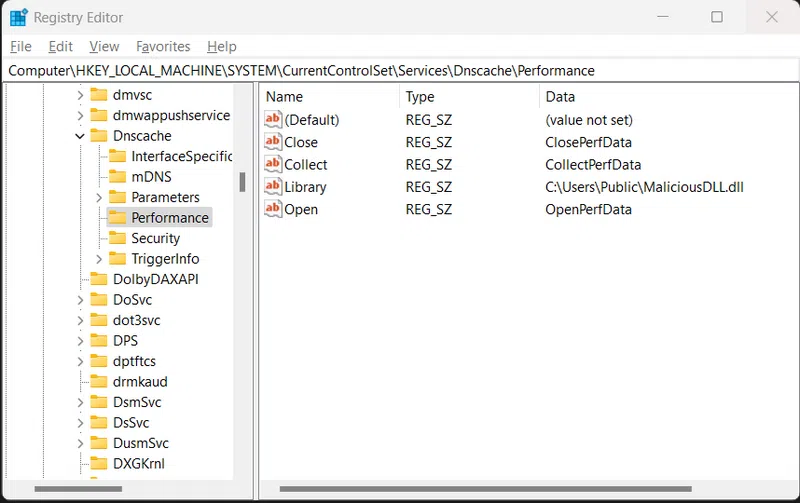Click the Open value string icon

(x=273, y=209)
